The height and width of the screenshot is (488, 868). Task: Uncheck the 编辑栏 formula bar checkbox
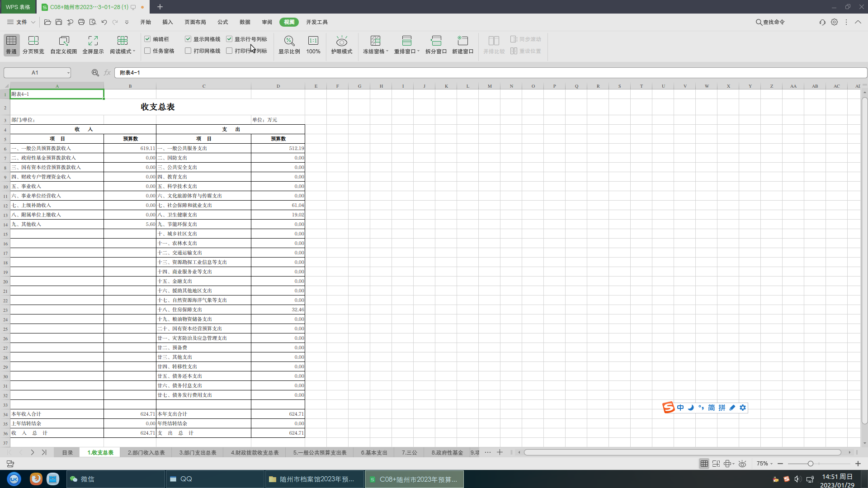tap(147, 39)
